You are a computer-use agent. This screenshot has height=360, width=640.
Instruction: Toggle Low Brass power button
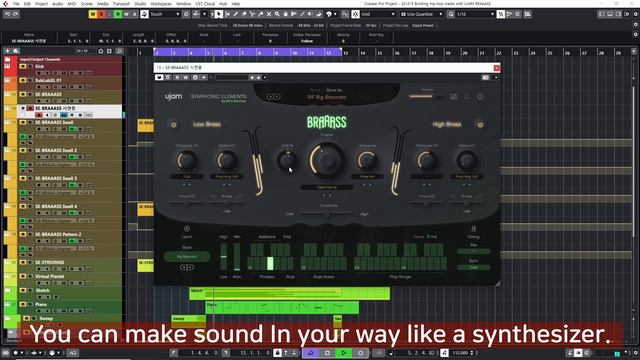[173, 124]
